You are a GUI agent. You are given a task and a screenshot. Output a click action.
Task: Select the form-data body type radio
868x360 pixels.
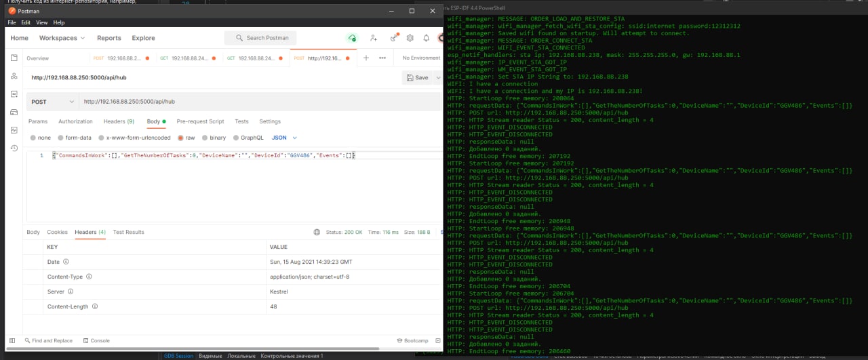tap(60, 138)
